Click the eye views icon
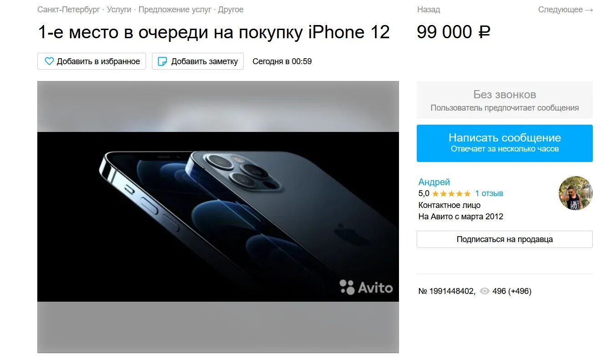 [485, 291]
